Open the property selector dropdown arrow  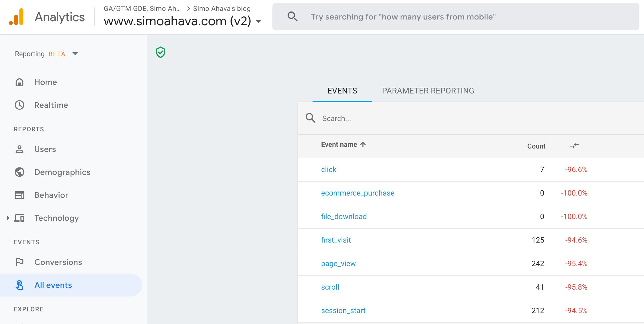(258, 22)
